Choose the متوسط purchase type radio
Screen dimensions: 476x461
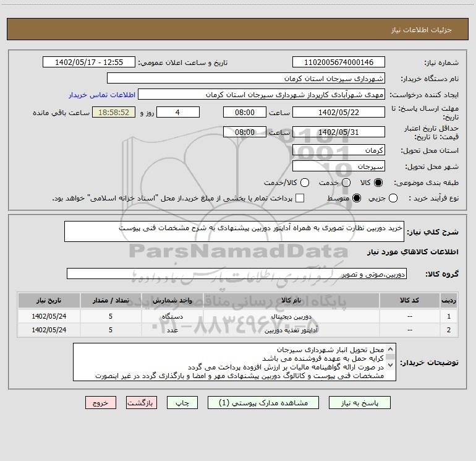point(357,199)
